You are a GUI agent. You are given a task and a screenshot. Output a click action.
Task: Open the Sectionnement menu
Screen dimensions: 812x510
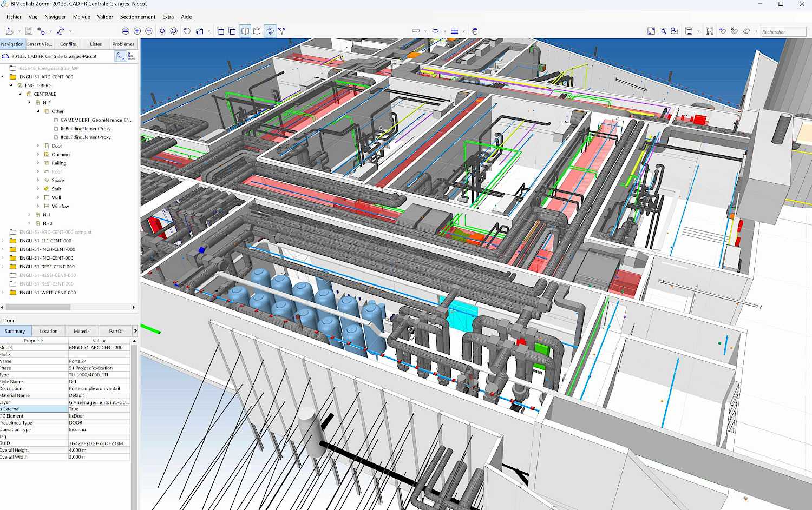(x=137, y=17)
